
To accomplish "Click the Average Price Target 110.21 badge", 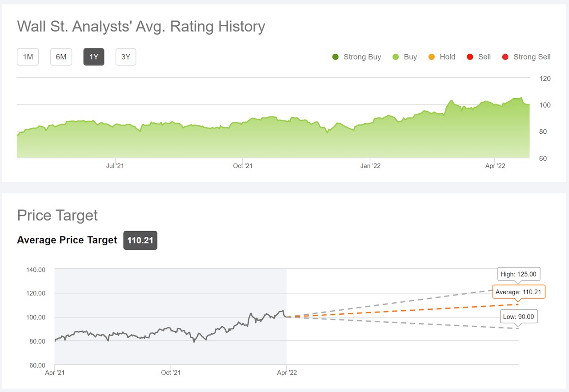I will (140, 240).
